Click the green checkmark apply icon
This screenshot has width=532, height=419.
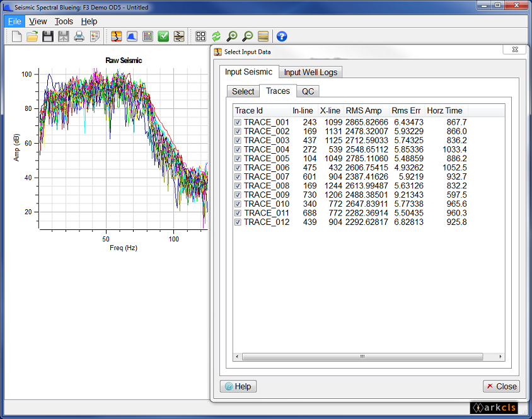[163, 37]
